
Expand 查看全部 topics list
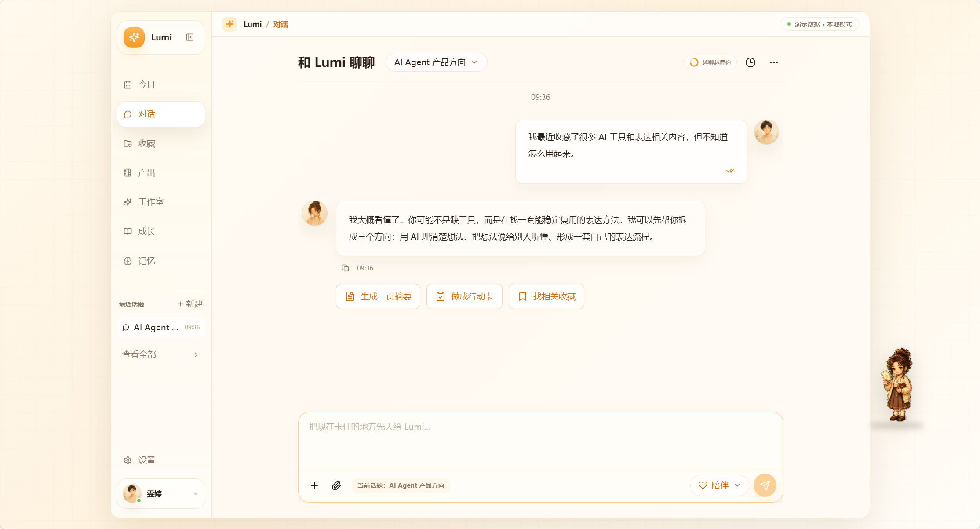coord(161,354)
